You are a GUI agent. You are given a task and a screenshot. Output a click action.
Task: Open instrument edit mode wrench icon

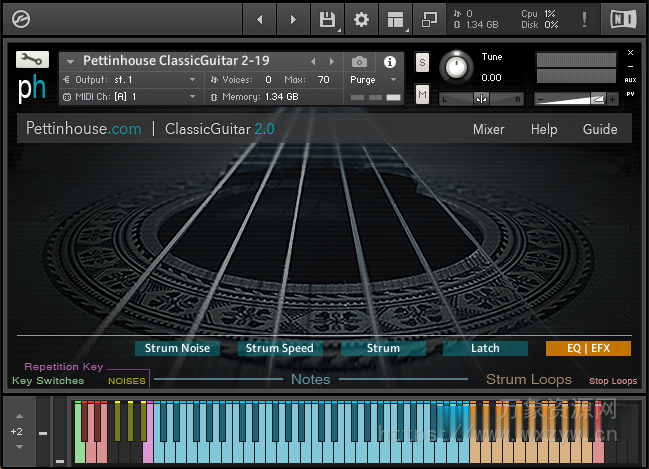tap(32, 60)
